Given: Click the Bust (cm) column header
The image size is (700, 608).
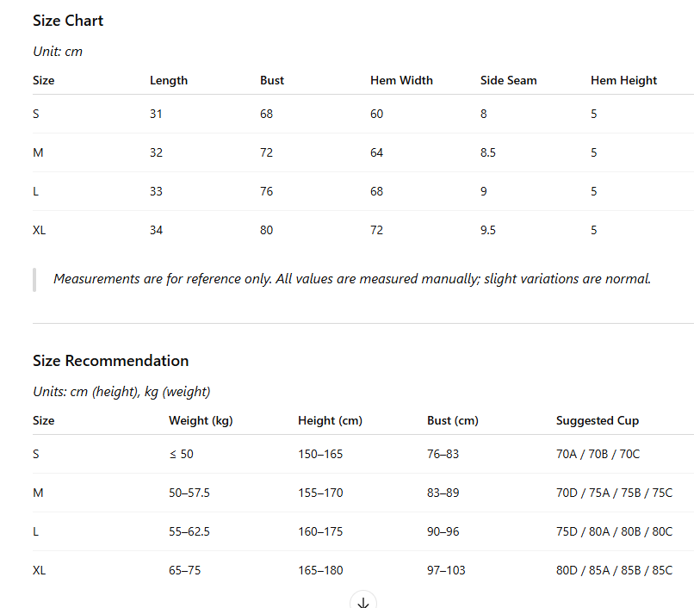Looking at the screenshot, I should tap(453, 420).
